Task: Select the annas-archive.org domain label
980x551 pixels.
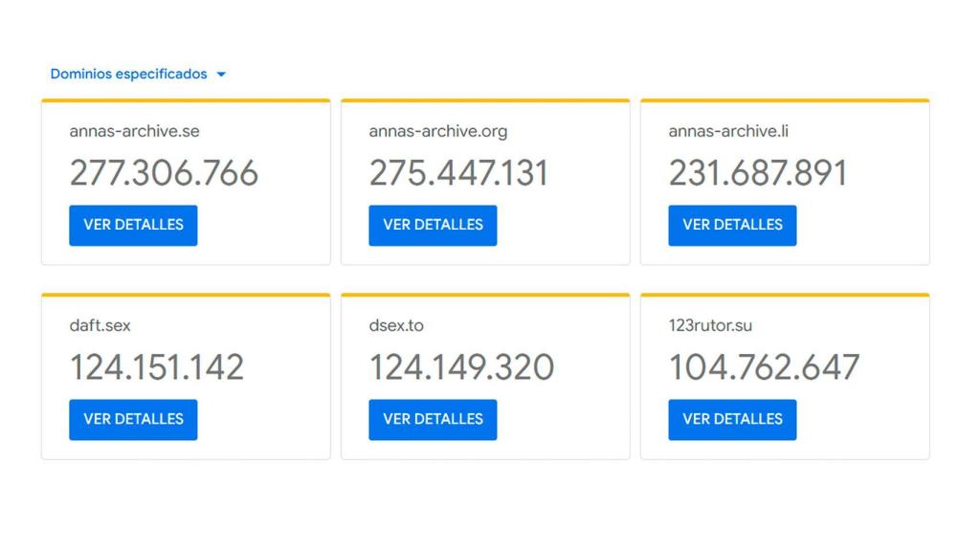Action: 436,130
